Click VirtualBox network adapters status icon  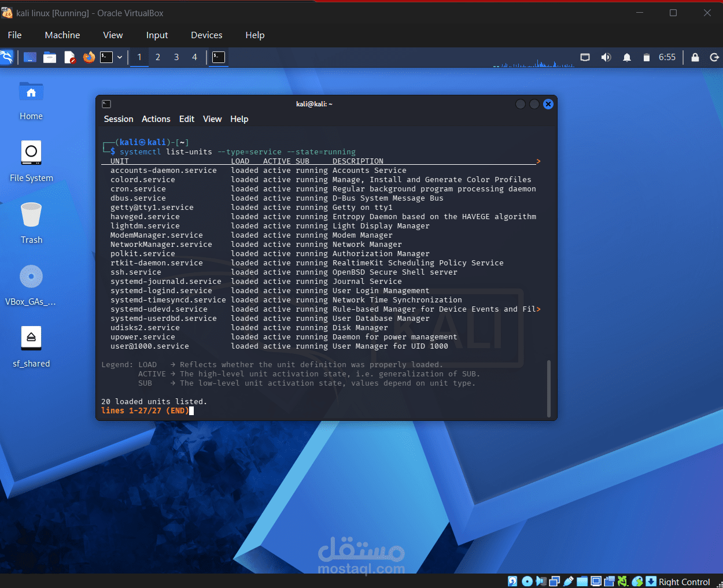(x=555, y=582)
